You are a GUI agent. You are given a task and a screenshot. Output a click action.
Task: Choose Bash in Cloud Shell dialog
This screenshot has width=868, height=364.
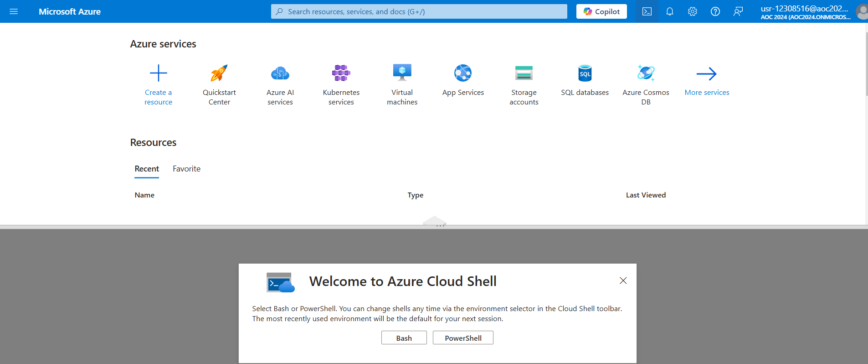(x=404, y=338)
